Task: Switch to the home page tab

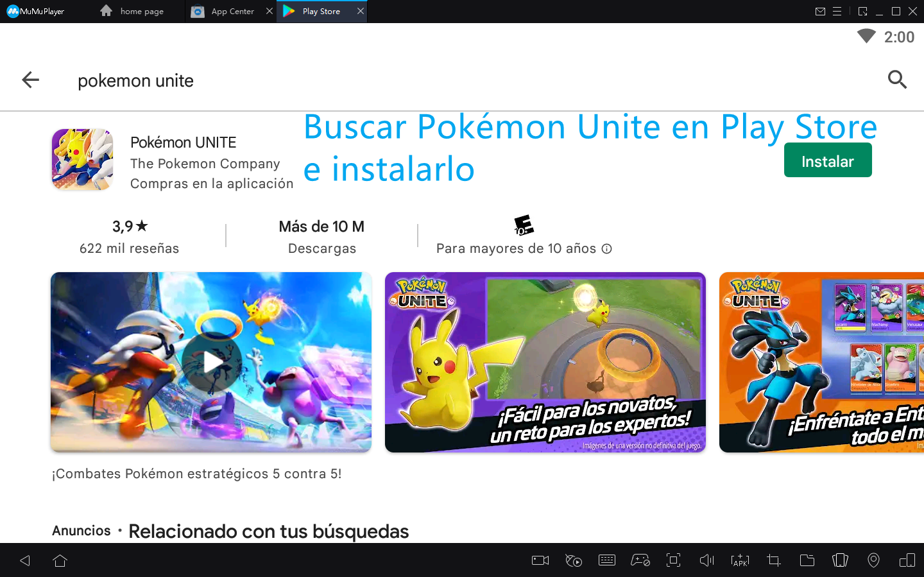Action: click(x=141, y=12)
